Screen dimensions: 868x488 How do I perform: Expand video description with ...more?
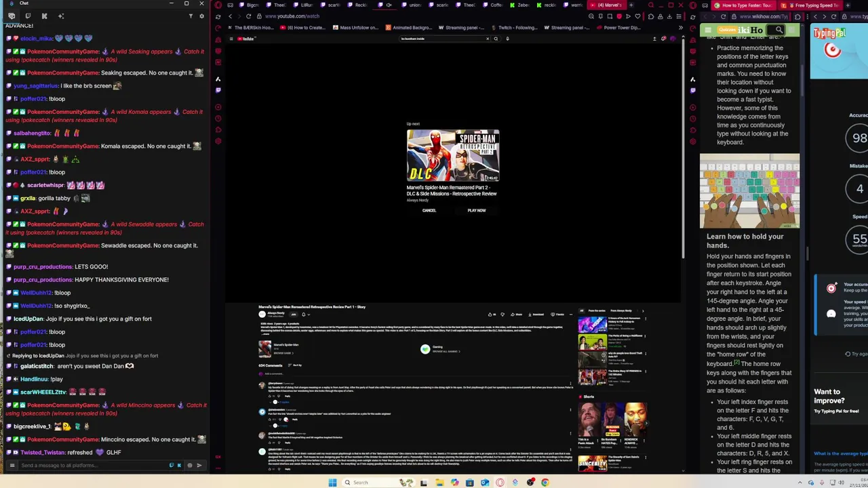[264, 334]
